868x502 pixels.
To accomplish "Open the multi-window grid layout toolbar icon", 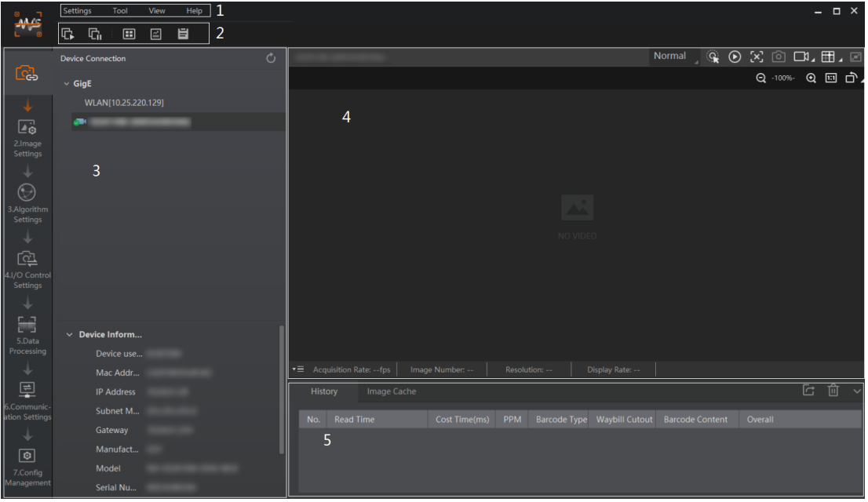I will click(129, 35).
